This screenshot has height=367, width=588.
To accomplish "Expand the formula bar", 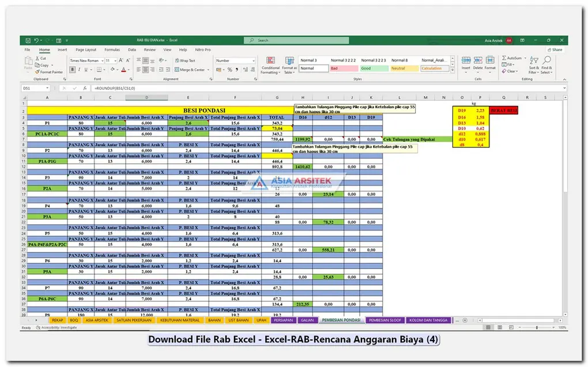I will pyautogui.click(x=564, y=88).
